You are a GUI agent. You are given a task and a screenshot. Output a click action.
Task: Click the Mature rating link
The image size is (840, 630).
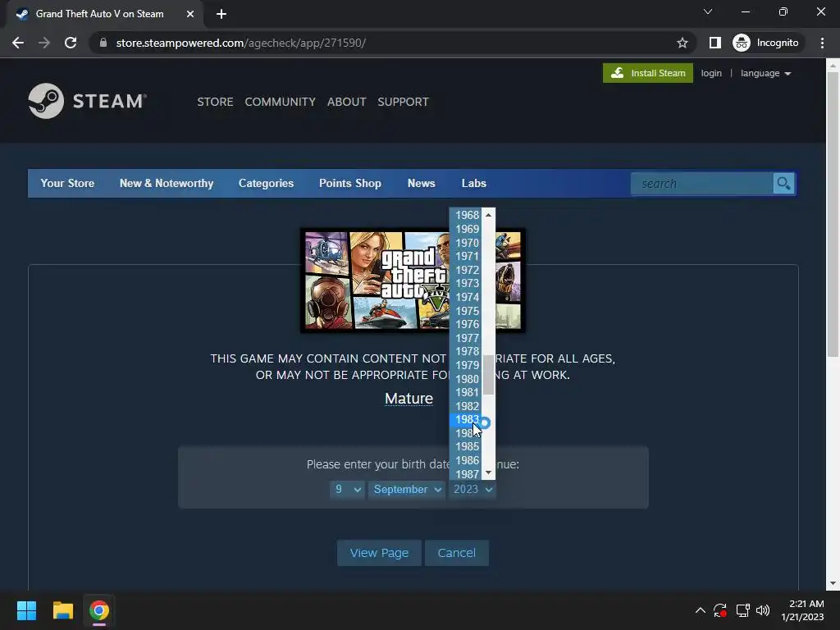click(409, 399)
